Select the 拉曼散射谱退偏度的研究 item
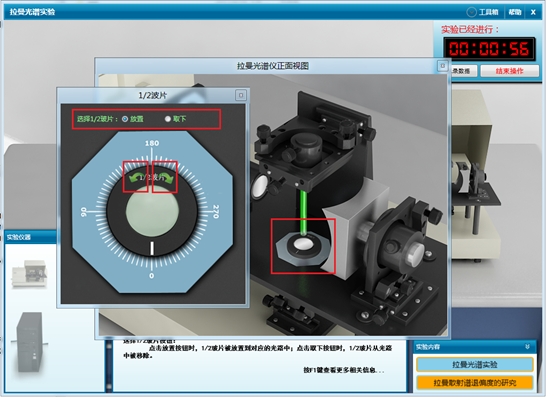 pyautogui.click(x=475, y=383)
